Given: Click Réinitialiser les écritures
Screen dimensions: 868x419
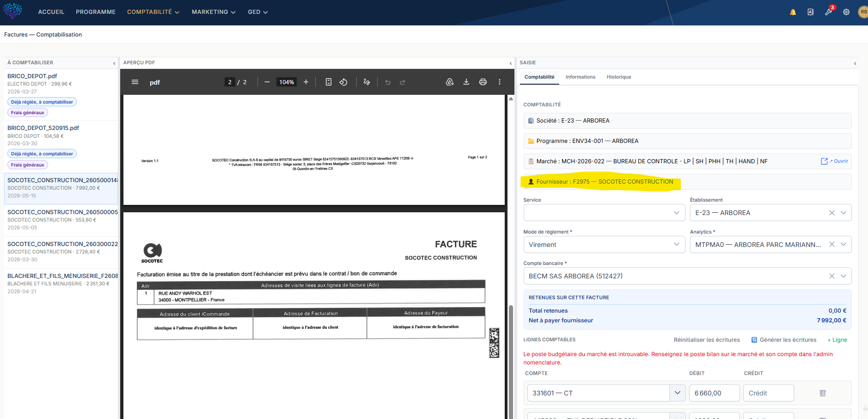Looking at the screenshot, I should (707, 340).
